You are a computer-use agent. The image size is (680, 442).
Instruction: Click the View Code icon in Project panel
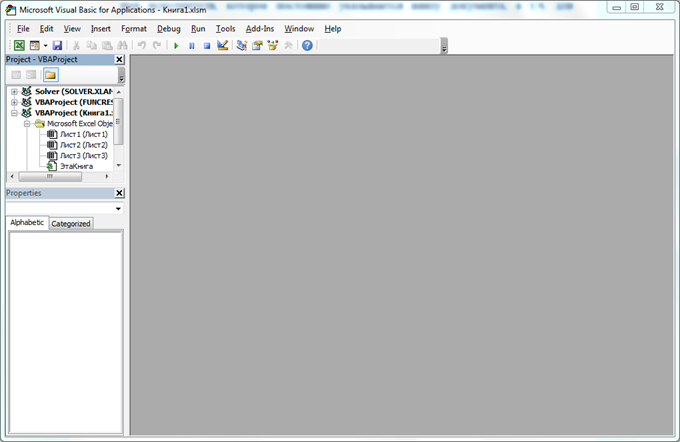[16, 75]
